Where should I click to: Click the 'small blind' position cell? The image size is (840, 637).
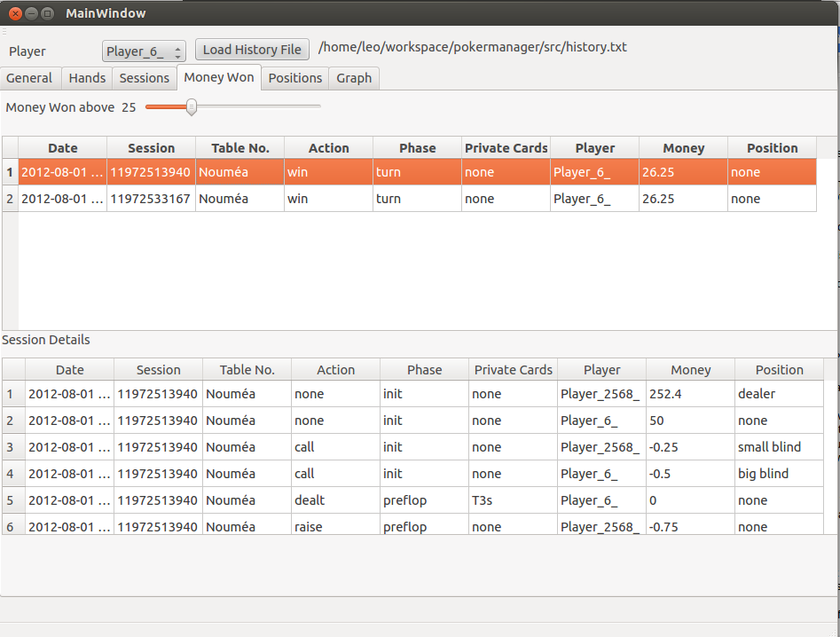(779, 447)
